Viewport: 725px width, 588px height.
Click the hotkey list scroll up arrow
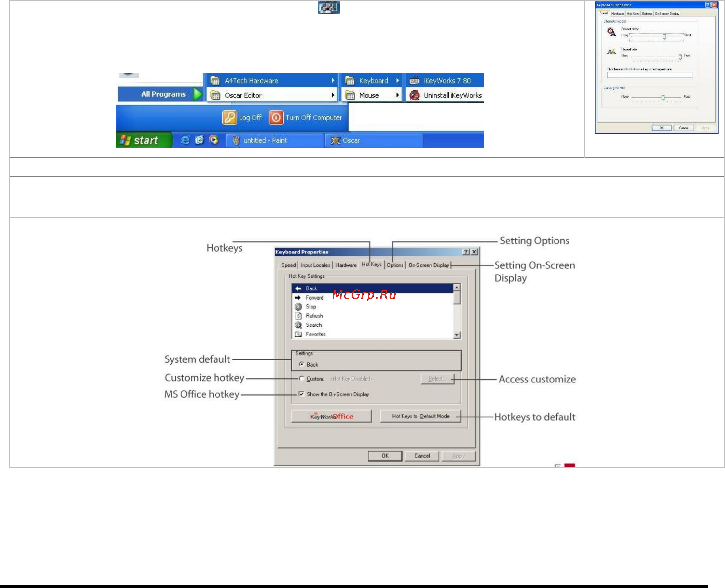[x=456, y=287]
